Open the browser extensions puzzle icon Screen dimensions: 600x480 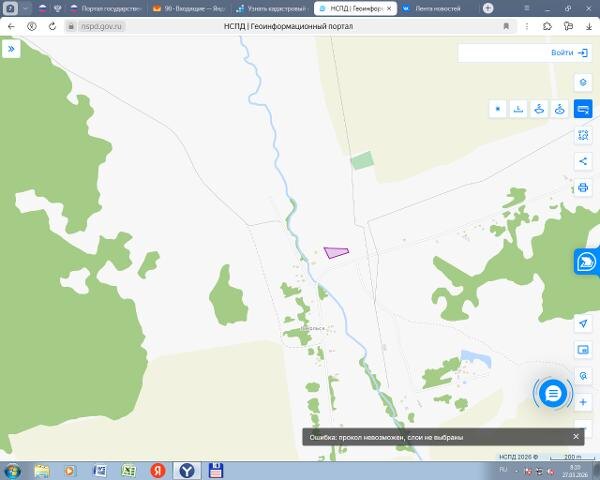coord(547,26)
